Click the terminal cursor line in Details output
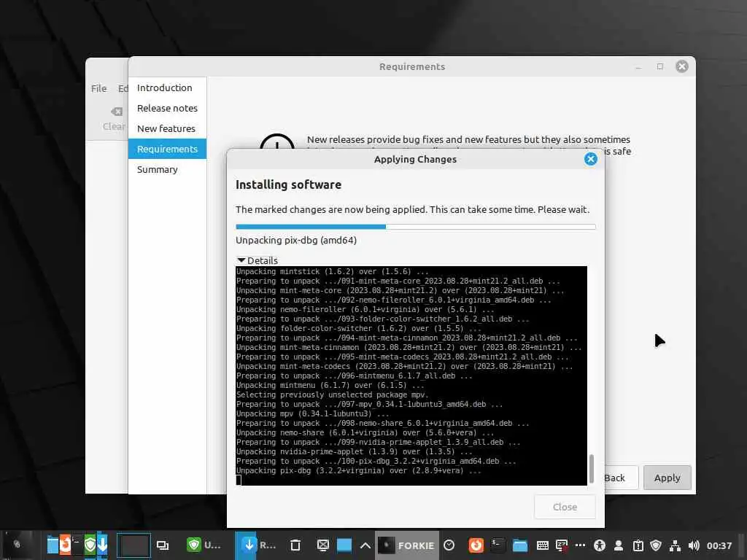 (411, 480)
